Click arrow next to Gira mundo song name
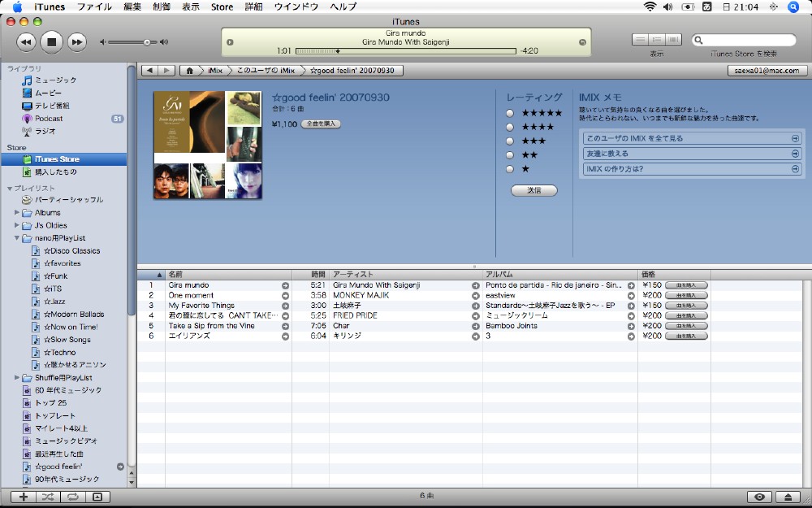 (x=285, y=285)
